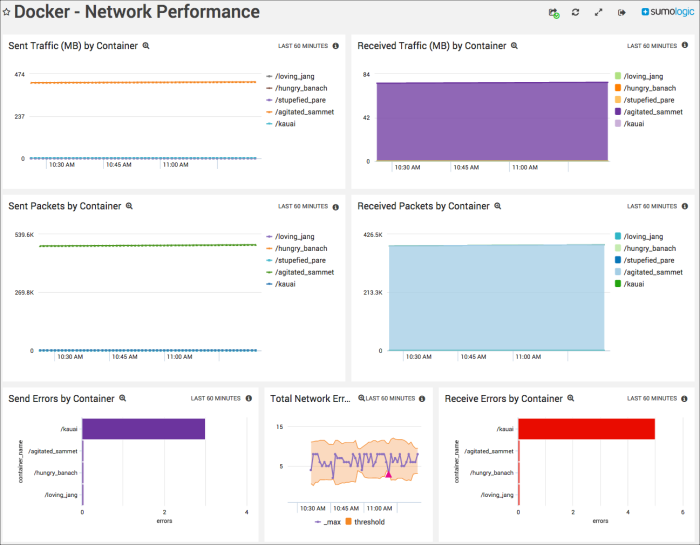Image resolution: width=700 pixels, height=545 pixels.
Task: Open time range on Send Errors panel
Action: pos(216,398)
